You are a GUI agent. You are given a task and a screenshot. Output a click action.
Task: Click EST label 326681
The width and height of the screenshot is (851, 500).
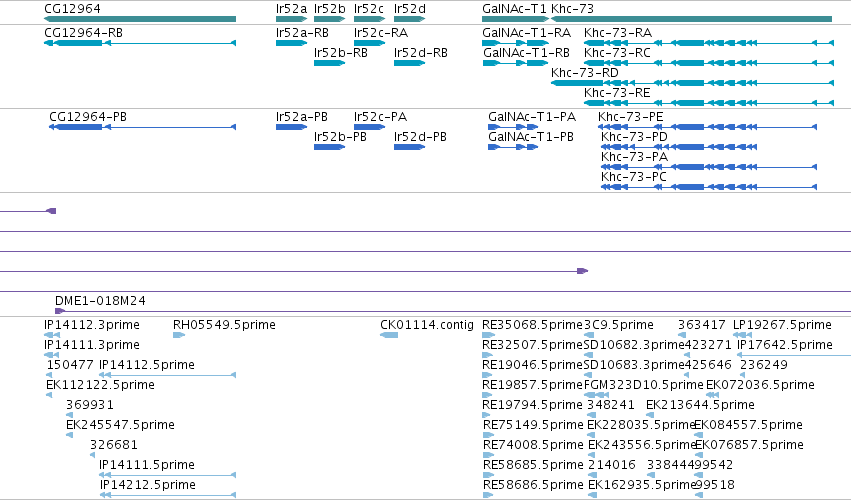click(114, 445)
